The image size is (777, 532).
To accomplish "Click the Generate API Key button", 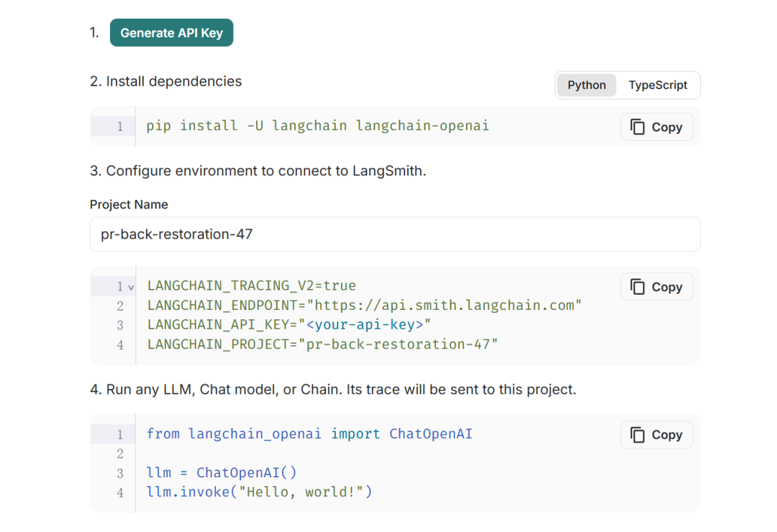I will 171,32.
